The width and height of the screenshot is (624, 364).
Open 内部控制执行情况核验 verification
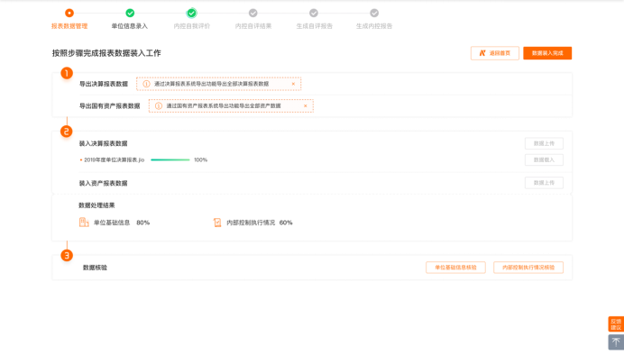tap(528, 268)
